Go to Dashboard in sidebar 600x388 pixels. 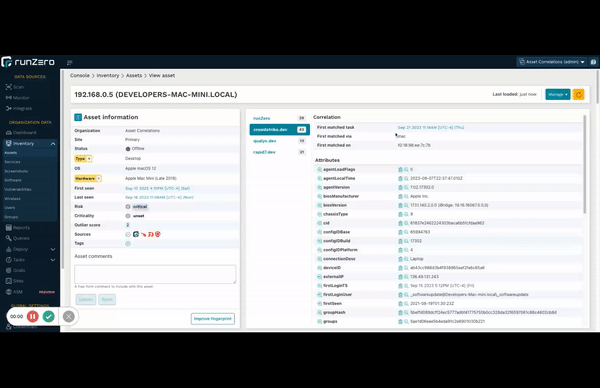click(x=21, y=132)
